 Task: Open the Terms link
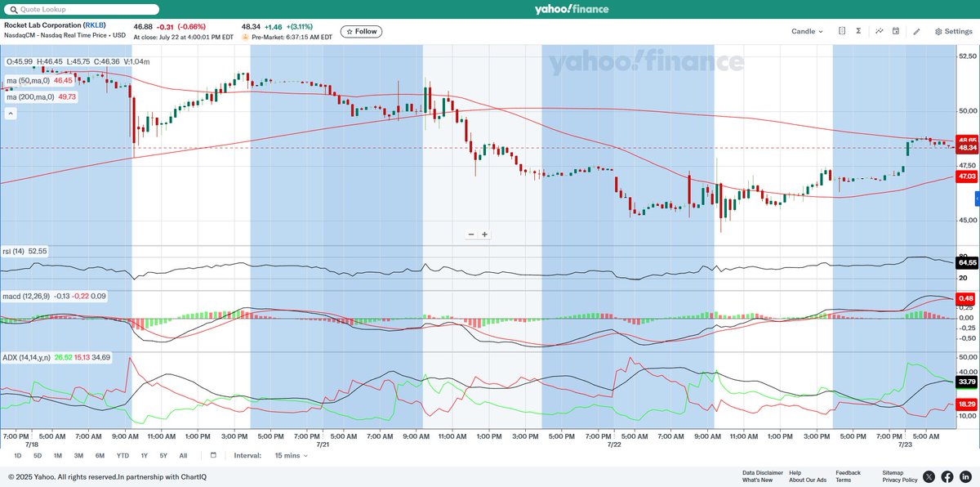pos(843,480)
